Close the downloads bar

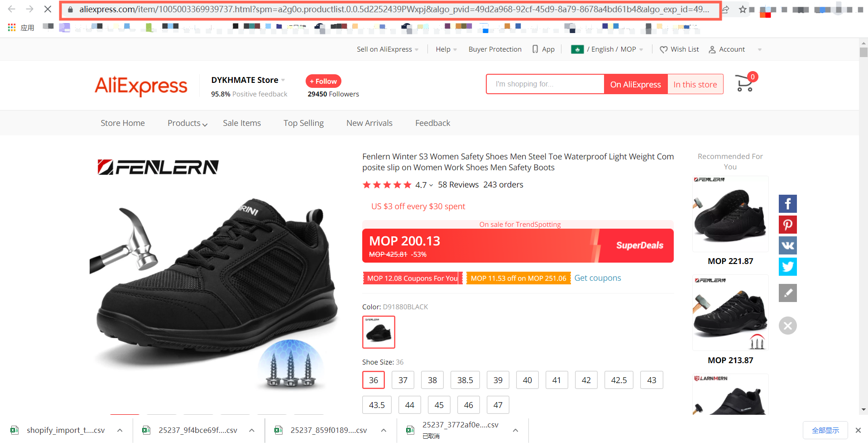coord(858,430)
